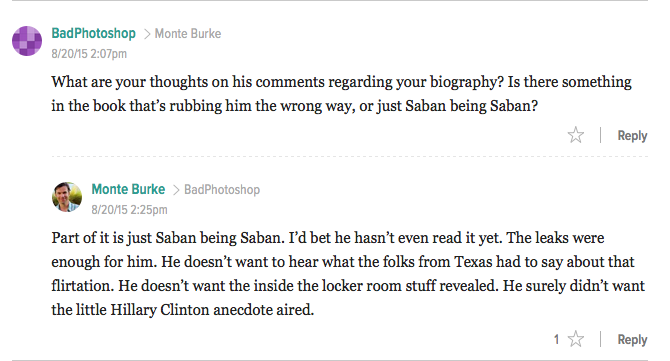The image size is (670, 361).
Task: Open the green BadPhotoshop username link
Action: tap(94, 33)
